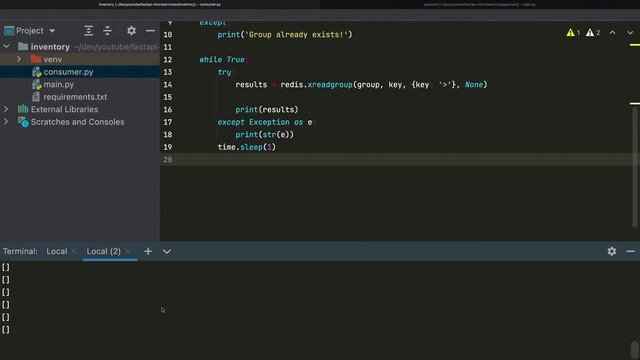
Task: Go to next highlighted error arrow
Action: 630,33
